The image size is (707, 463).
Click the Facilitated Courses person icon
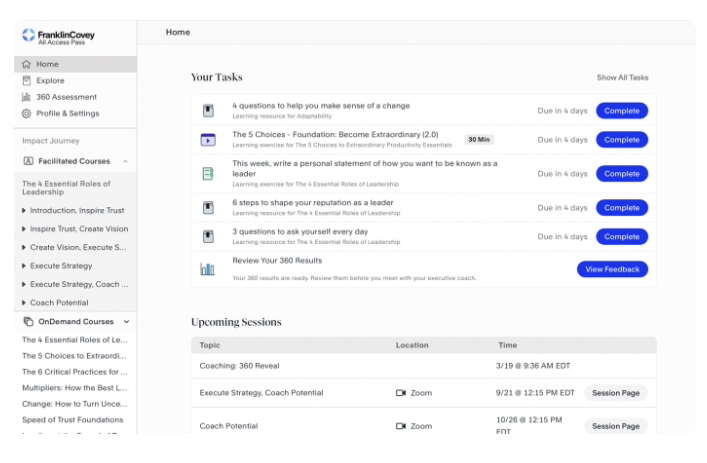28,161
